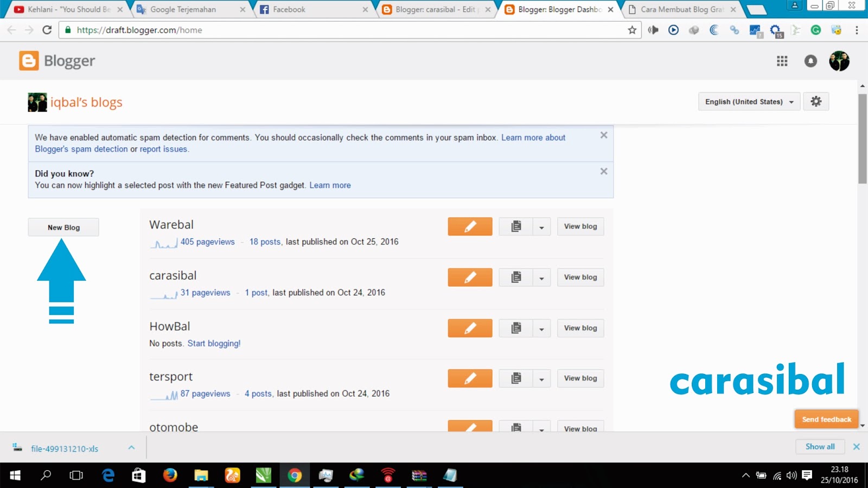This screenshot has height=488, width=868.
Task: Open the Google apps grid
Action: [782, 61]
